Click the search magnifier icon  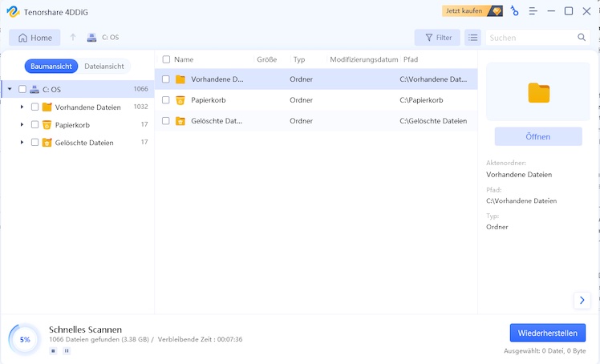tap(582, 38)
